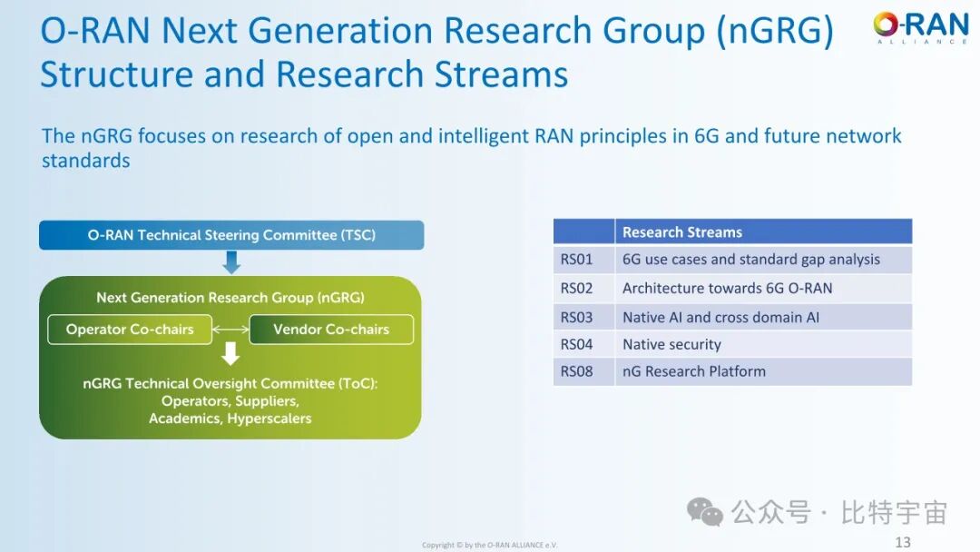Image resolution: width=980 pixels, height=552 pixels.
Task: Select '6G use cases and standard gap analysis'
Action: (x=751, y=260)
